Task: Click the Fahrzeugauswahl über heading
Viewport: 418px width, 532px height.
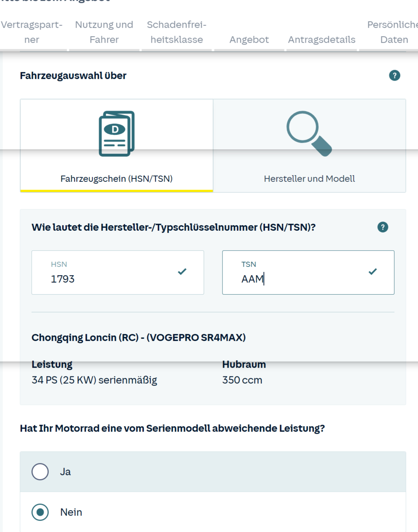Action: (73, 76)
